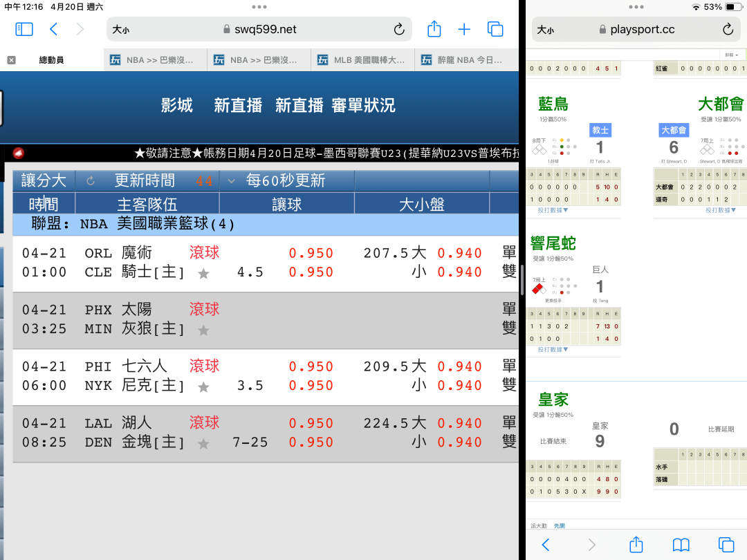Screen dimensions: 747x560
Task: Tap the playsport.cc address bar
Action: click(636, 30)
